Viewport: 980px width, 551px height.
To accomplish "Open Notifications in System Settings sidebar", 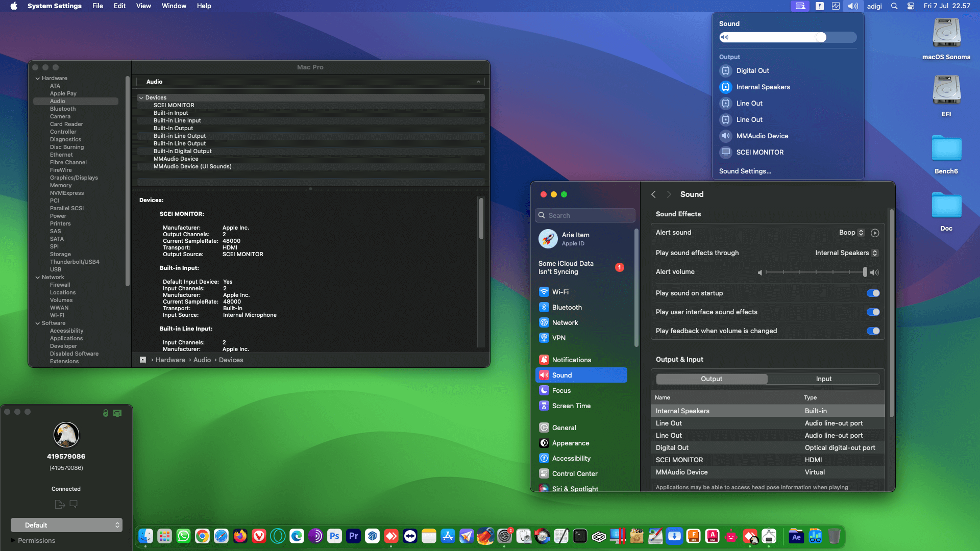I will click(581, 360).
